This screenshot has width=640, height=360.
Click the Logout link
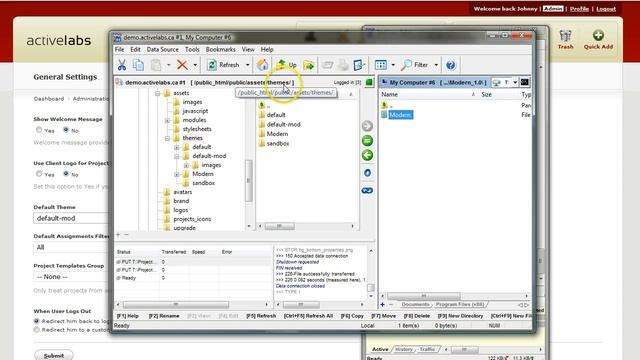606,9
